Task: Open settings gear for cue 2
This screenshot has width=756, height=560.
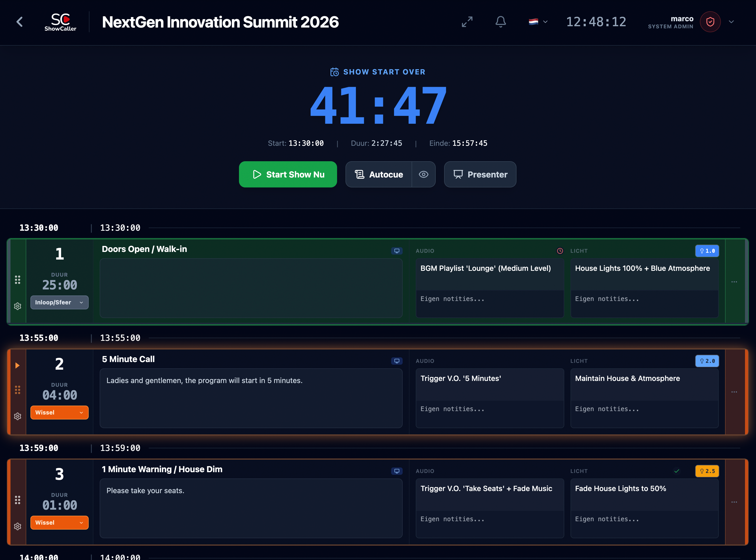Action: (18, 416)
